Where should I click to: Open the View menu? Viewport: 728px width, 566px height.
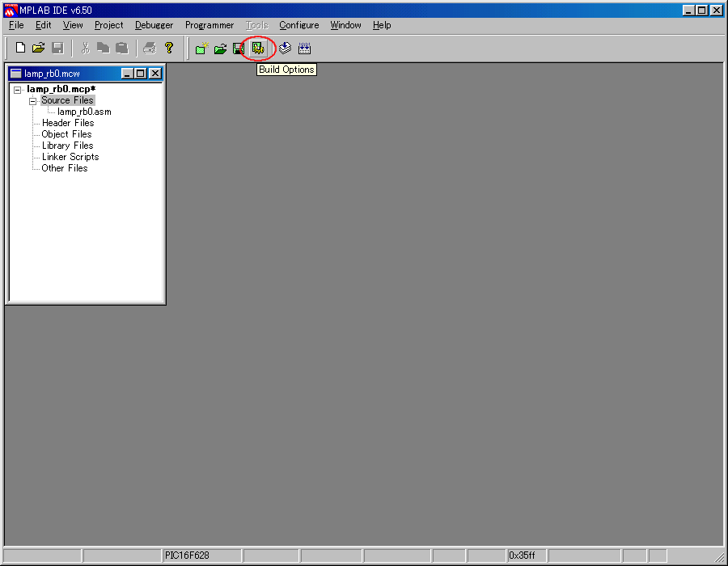coord(73,25)
